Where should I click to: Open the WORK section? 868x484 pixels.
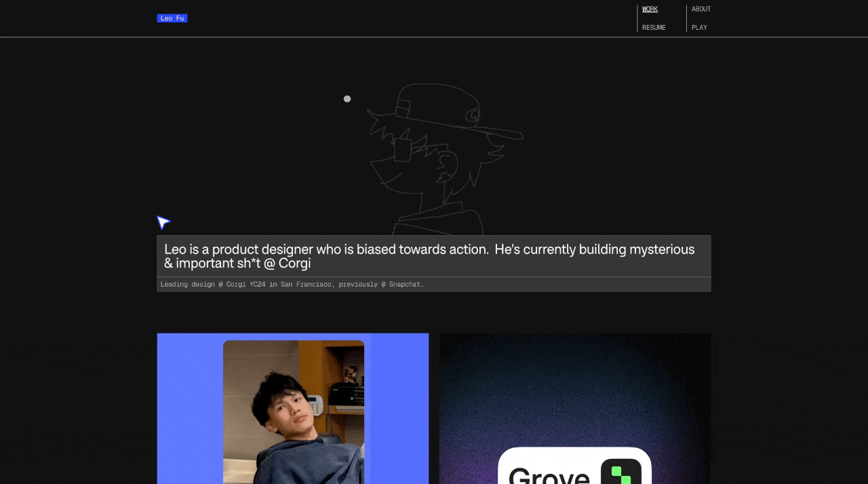point(650,9)
